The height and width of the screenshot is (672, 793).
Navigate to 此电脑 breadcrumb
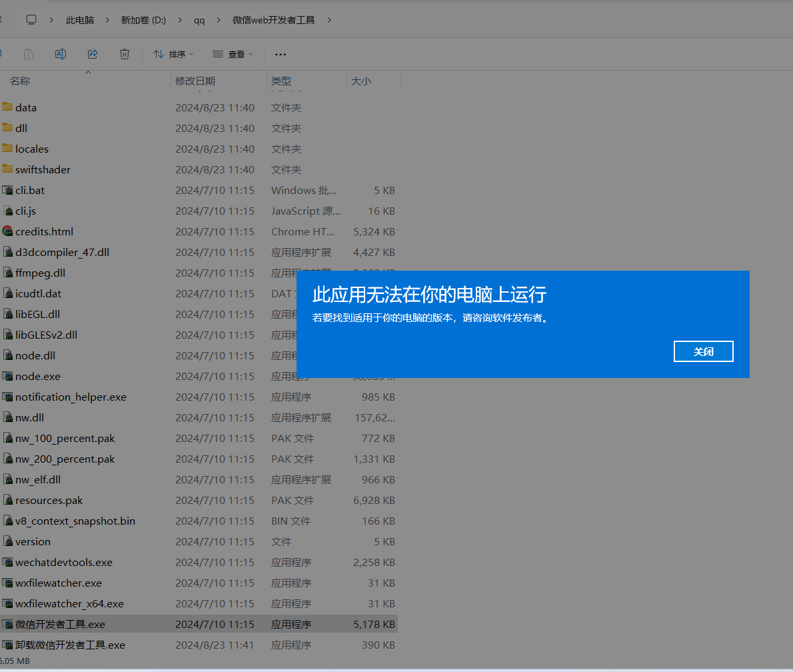coord(80,20)
